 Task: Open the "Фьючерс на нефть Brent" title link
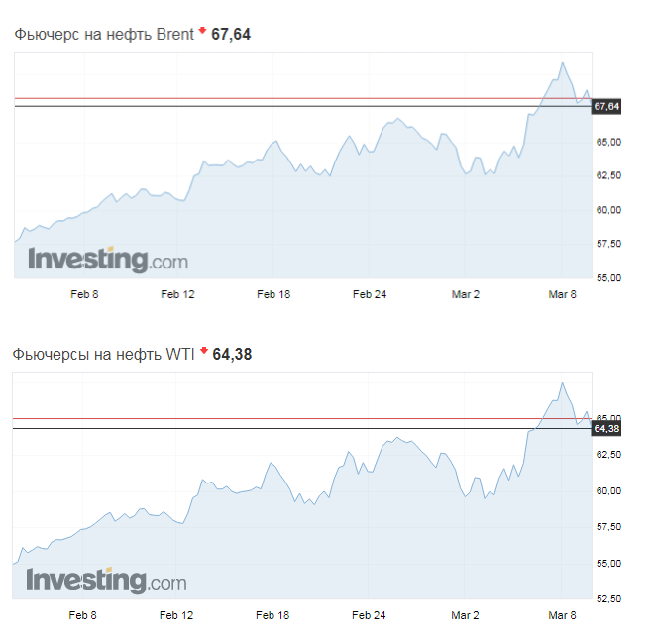pos(104,34)
